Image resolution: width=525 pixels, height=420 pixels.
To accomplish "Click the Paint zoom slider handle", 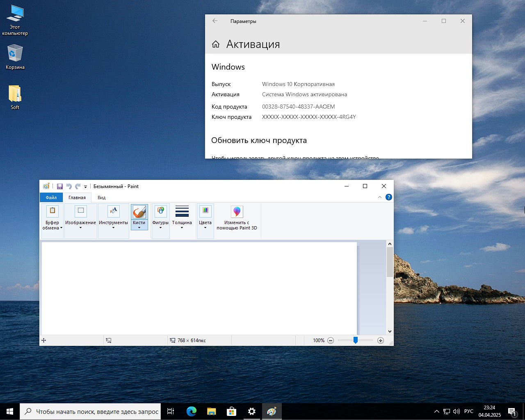I will click(x=356, y=340).
